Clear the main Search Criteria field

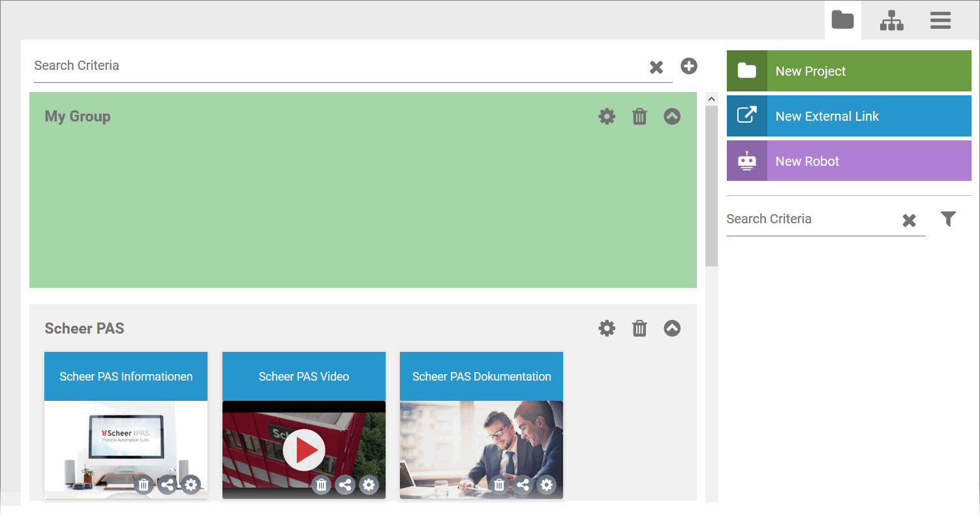tap(656, 67)
